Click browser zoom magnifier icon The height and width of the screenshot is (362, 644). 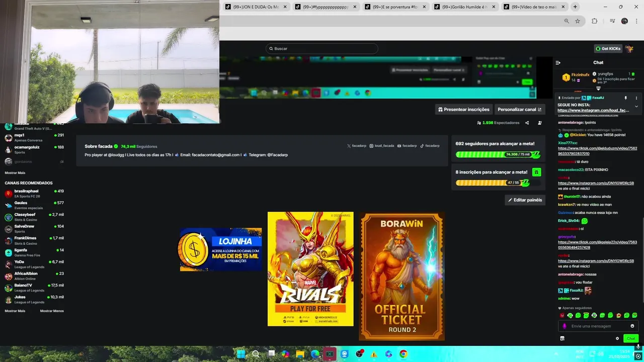[567, 21]
